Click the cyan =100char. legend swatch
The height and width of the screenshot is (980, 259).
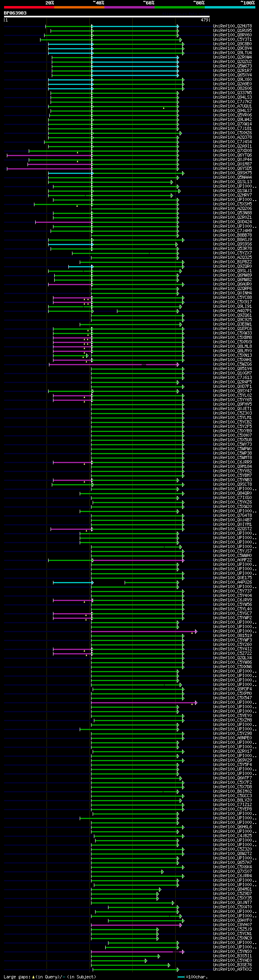coord(181,977)
